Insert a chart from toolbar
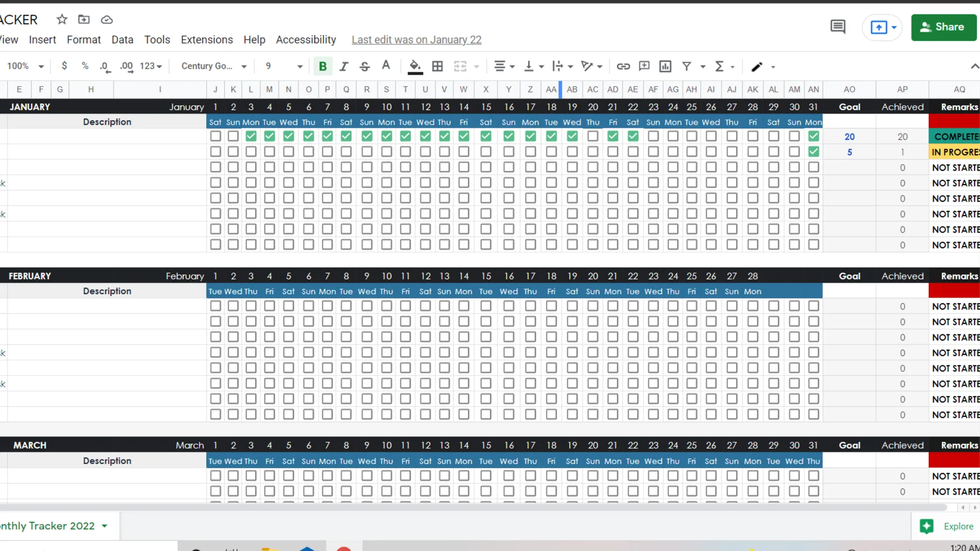Viewport: 980px width, 551px height. tap(665, 66)
